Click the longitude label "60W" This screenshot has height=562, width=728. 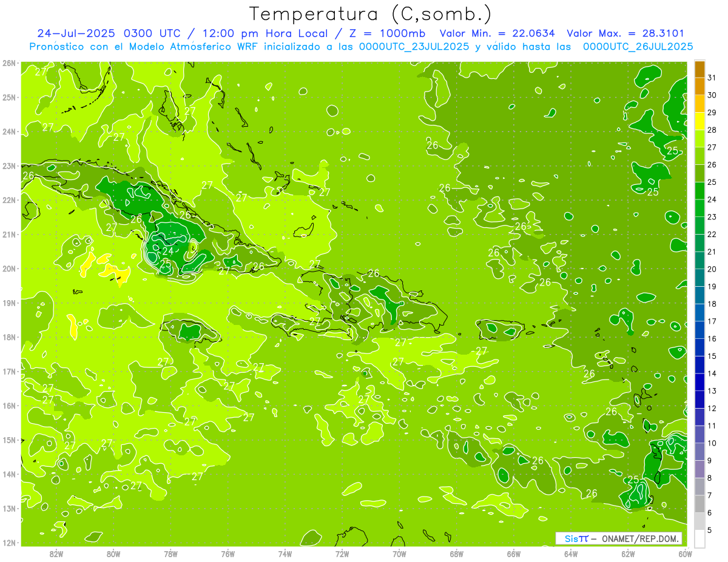point(685,553)
